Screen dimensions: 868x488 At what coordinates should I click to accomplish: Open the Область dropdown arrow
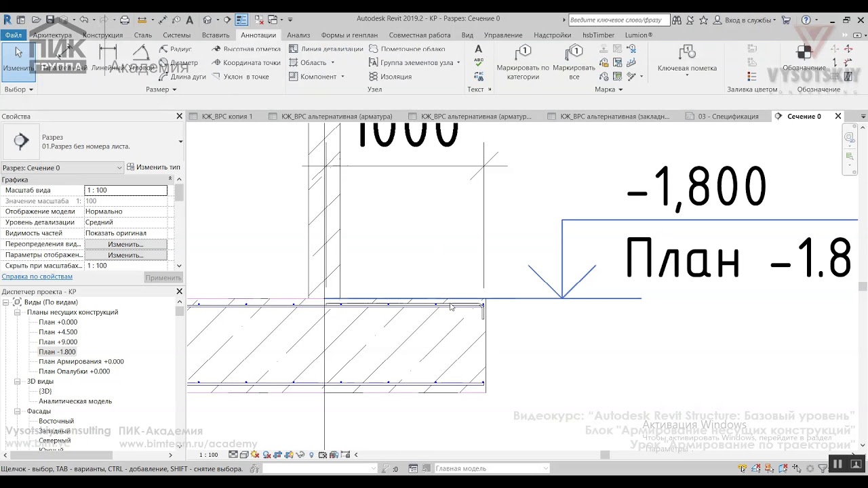[332, 62]
